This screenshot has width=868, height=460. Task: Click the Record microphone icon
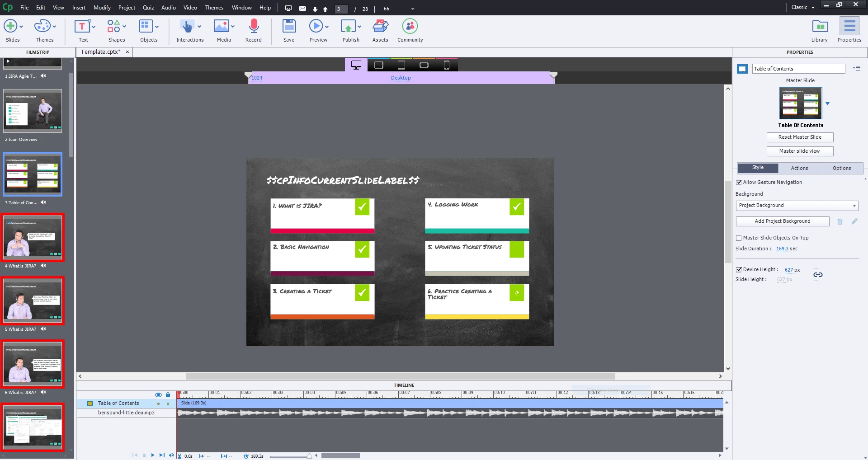(254, 26)
